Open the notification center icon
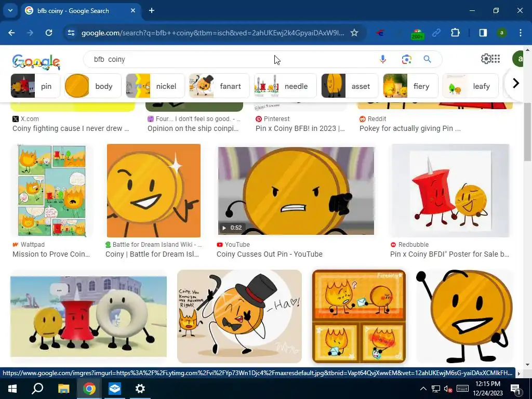Viewport: 532px width, 399px height. pyautogui.click(x=516, y=389)
